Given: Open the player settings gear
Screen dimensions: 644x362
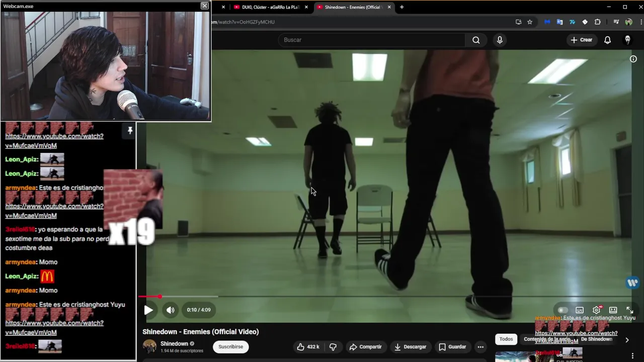Looking at the screenshot, I should [596, 310].
